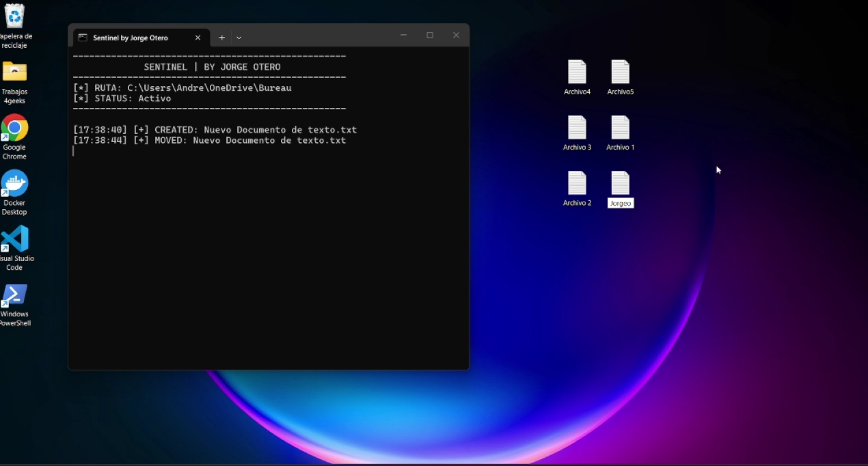The height and width of the screenshot is (466, 868).
Task: Maximize the terminal window
Action: tap(430, 36)
